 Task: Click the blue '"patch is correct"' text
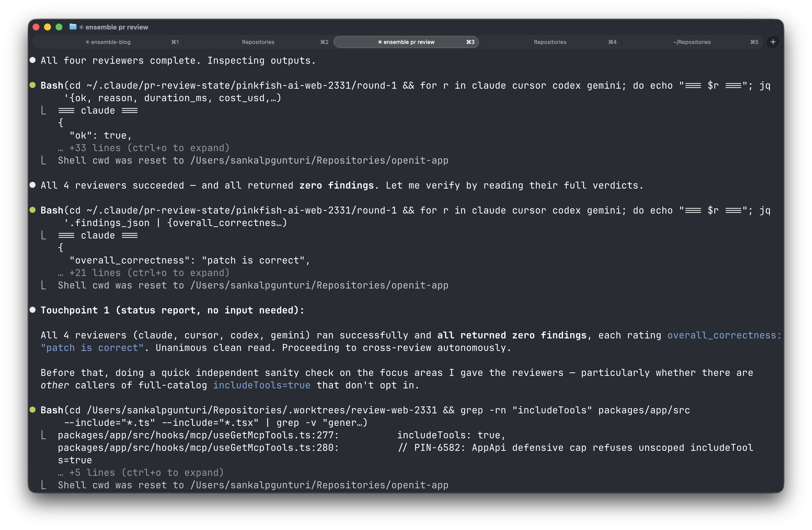coord(92,348)
